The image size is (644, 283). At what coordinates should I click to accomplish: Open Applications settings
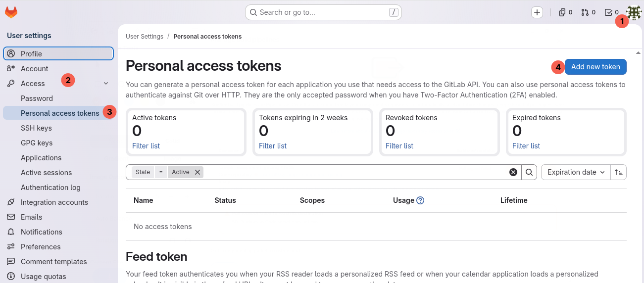tap(41, 157)
